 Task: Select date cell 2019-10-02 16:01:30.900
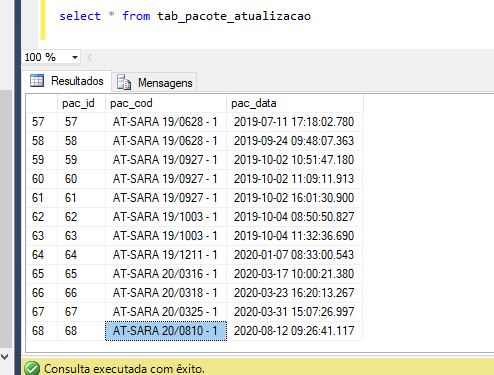[x=295, y=198]
